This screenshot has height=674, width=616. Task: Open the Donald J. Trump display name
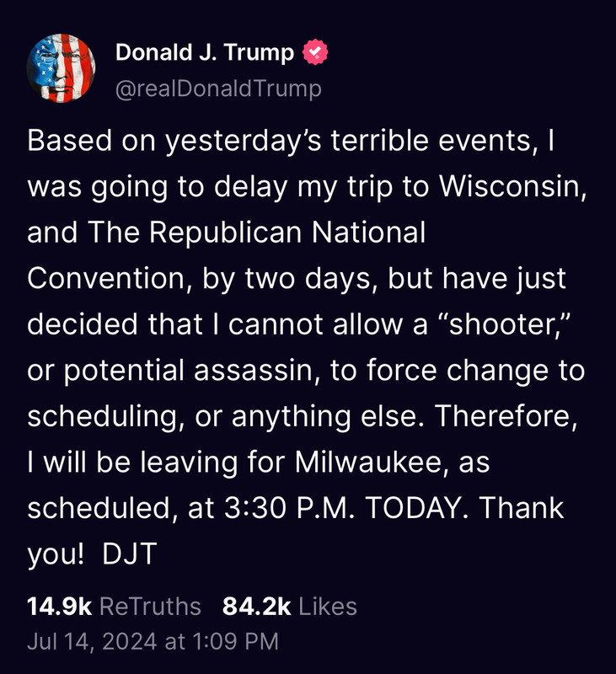point(205,52)
